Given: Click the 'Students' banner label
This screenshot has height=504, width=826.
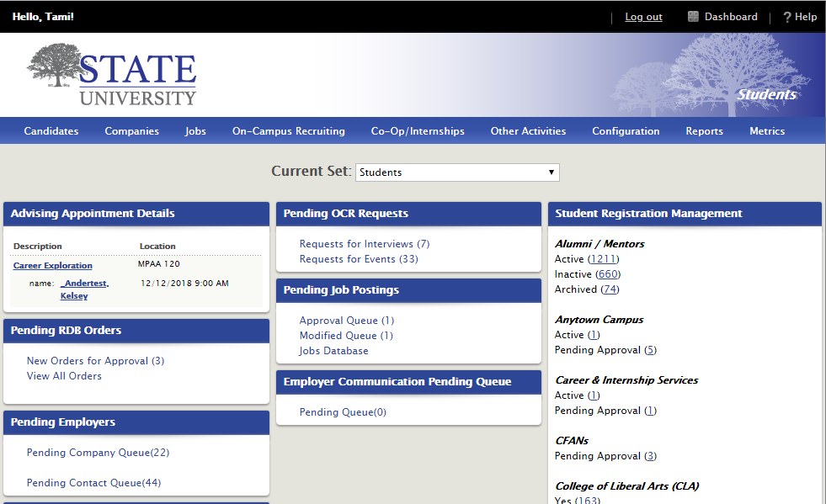Looking at the screenshot, I should pos(766,95).
